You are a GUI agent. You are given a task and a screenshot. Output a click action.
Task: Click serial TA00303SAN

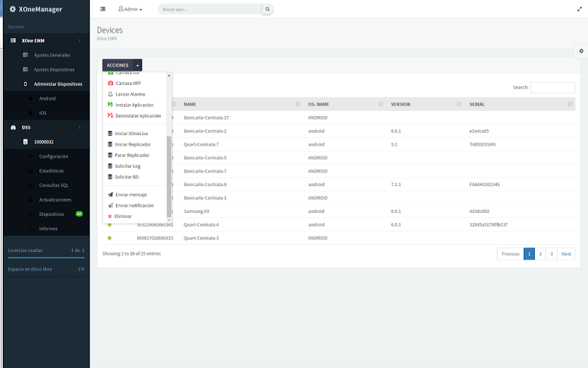[482, 144]
